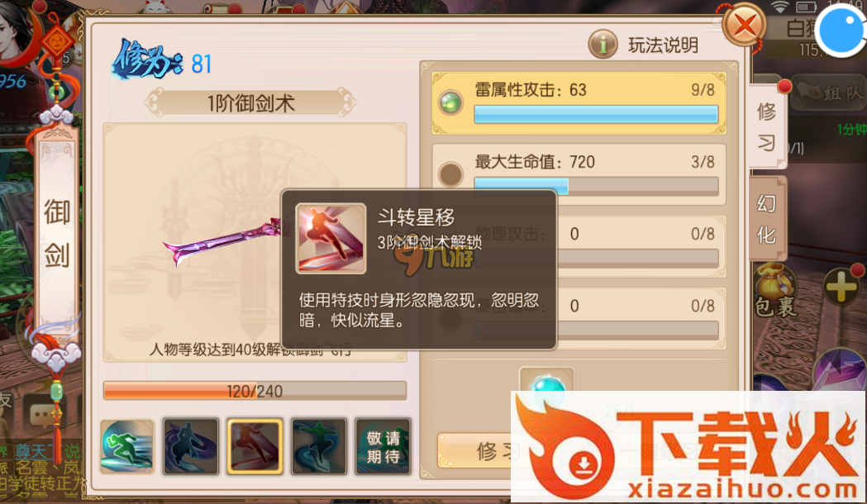Select the 雷属性攻击 green orb radio

[x=450, y=102]
